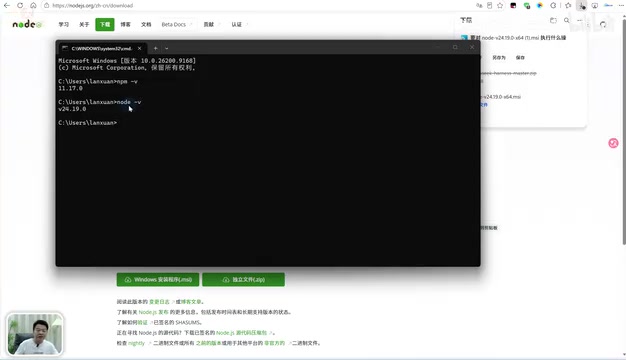Viewport: 626px width, 360px height.
Task: Open the Node.js 源代码压缩包 link
Action: [x=241, y=333]
